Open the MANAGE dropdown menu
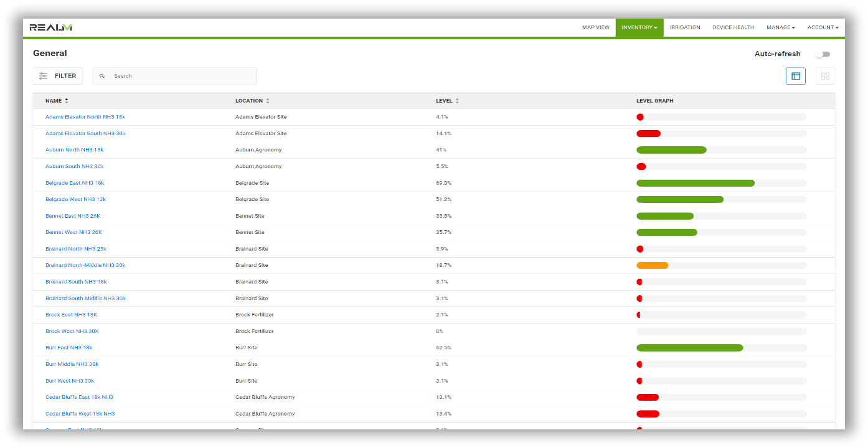This screenshot has height=448, width=868. 781,27
